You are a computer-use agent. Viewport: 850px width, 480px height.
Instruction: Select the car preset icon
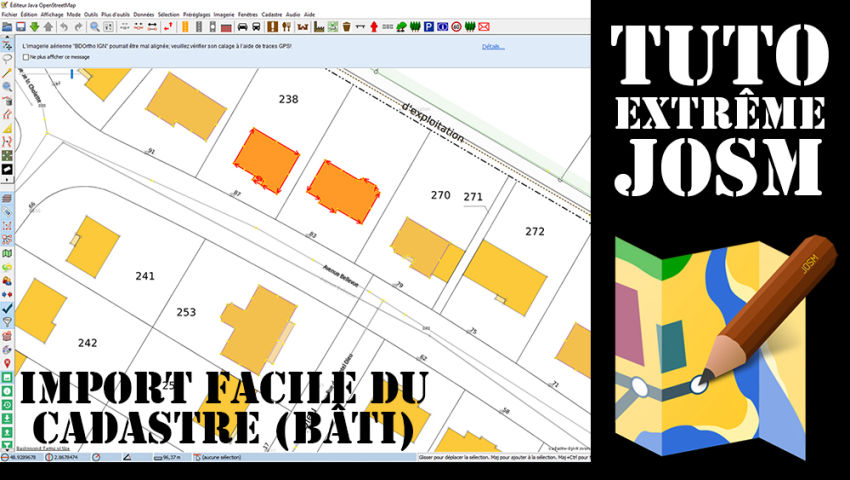click(242, 27)
